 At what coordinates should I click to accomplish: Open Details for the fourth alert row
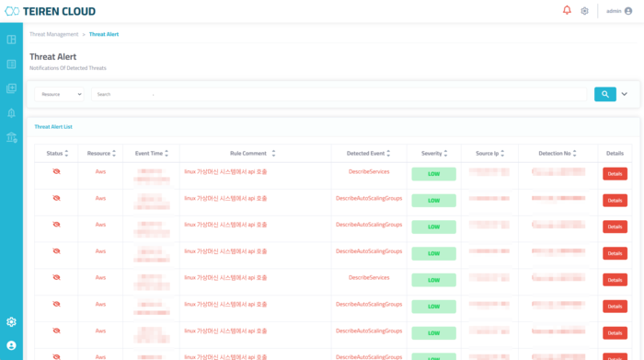pyautogui.click(x=615, y=253)
